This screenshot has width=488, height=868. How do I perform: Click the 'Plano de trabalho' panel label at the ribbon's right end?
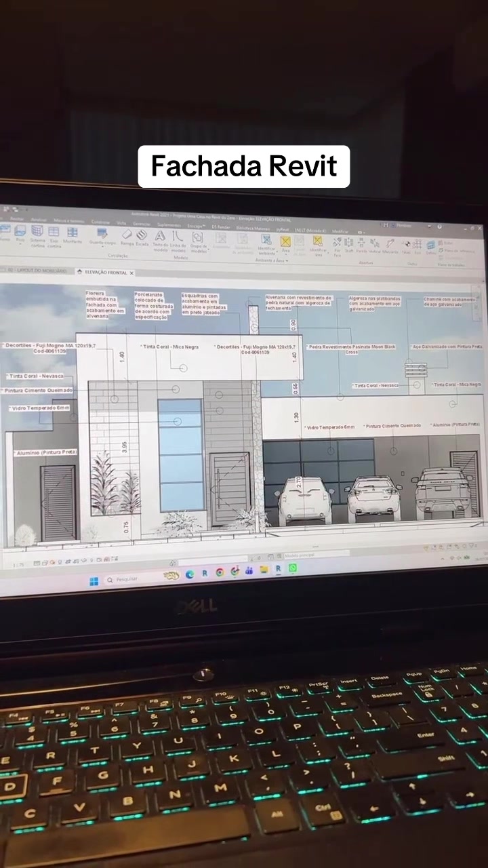(451, 264)
